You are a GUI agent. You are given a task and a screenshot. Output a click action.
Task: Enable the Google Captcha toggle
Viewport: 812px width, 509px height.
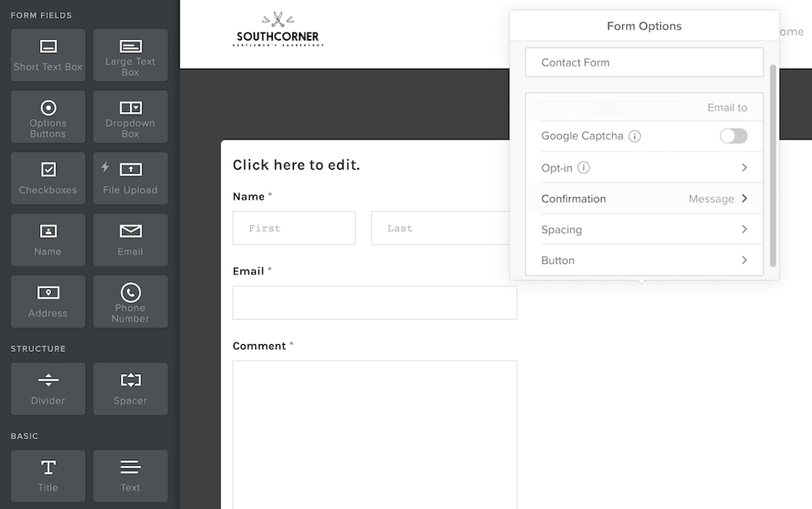click(733, 136)
